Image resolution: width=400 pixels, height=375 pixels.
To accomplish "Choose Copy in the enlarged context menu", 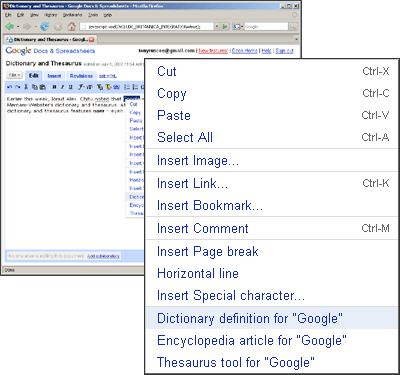I will coord(272,93).
